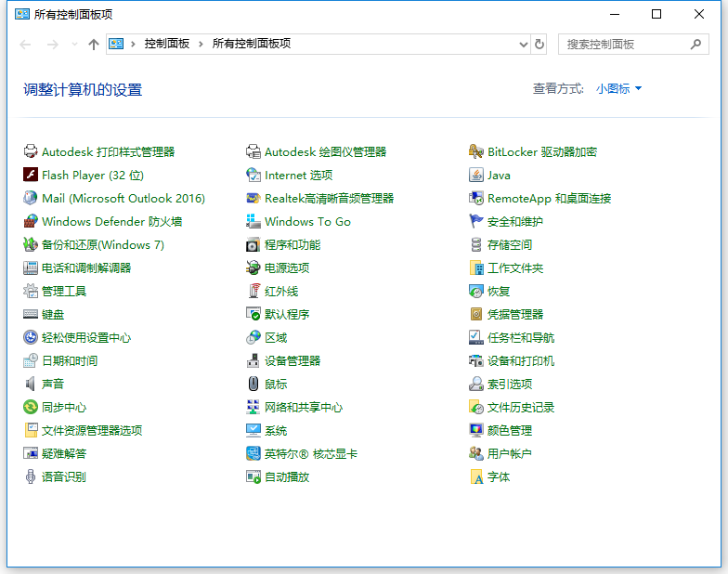Open the 管理工具 icon
This screenshot has width=728, height=574.
coord(31,291)
